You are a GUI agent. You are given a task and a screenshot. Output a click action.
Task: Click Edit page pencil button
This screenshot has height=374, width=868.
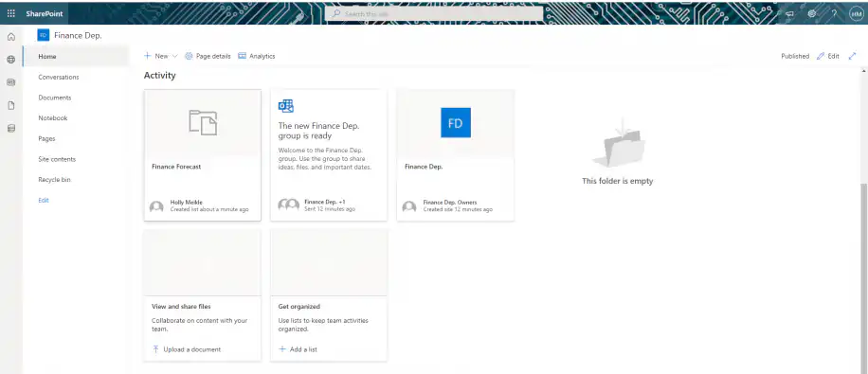[828, 56]
